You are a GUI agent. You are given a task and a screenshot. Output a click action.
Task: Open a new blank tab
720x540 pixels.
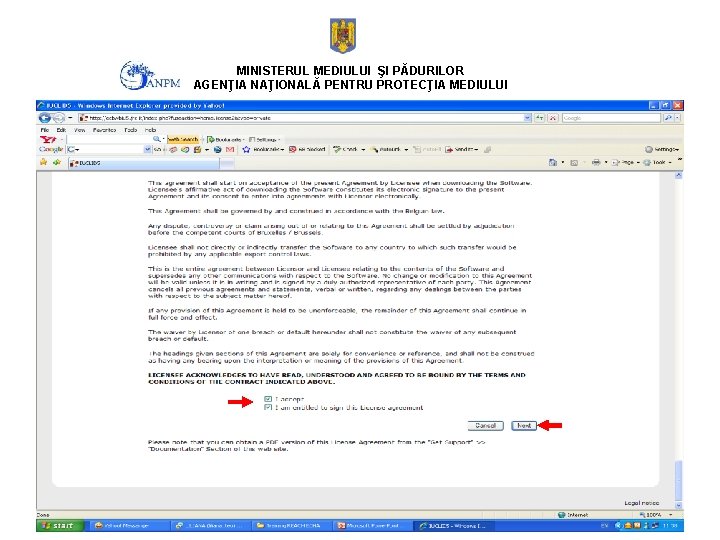[227, 163]
